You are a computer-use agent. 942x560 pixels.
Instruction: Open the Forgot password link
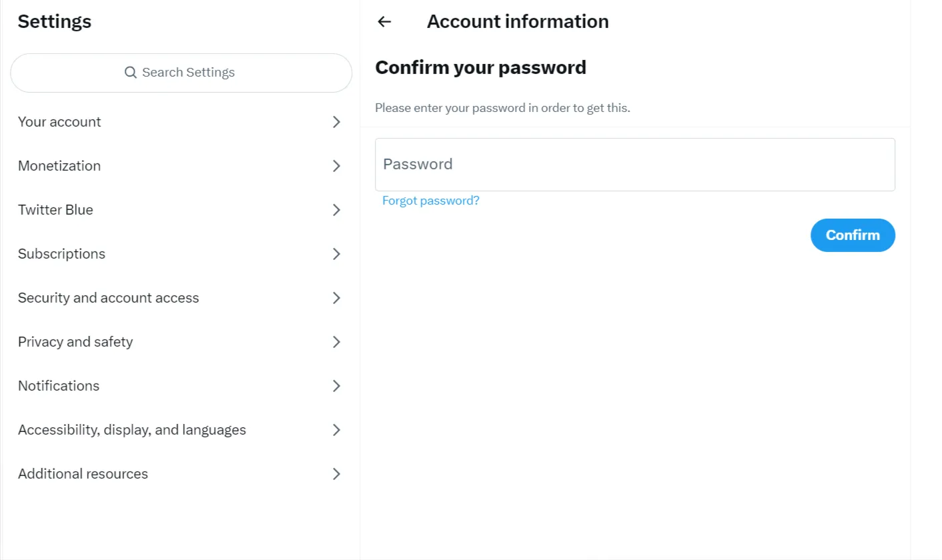pyautogui.click(x=430, y=200)
